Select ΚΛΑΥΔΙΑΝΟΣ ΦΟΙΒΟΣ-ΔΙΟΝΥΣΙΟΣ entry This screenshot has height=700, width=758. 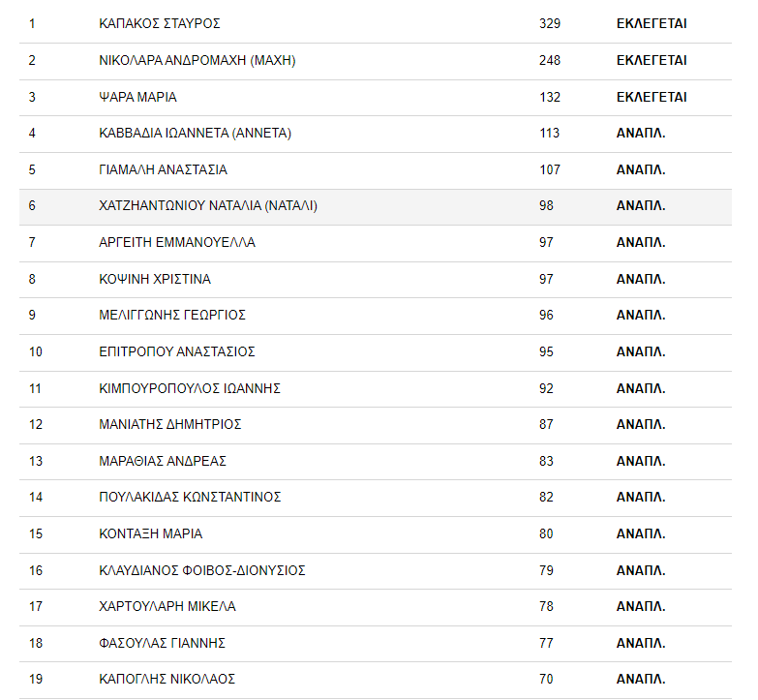pos(202,570)
